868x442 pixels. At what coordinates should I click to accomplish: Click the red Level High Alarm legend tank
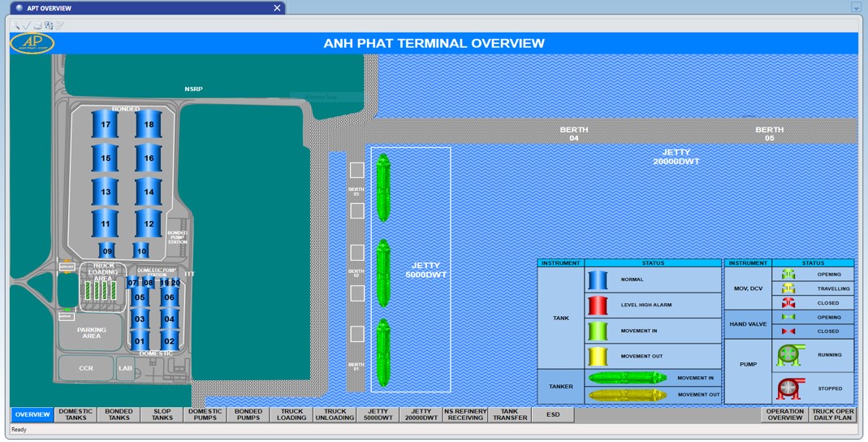[x=598, y=305]
